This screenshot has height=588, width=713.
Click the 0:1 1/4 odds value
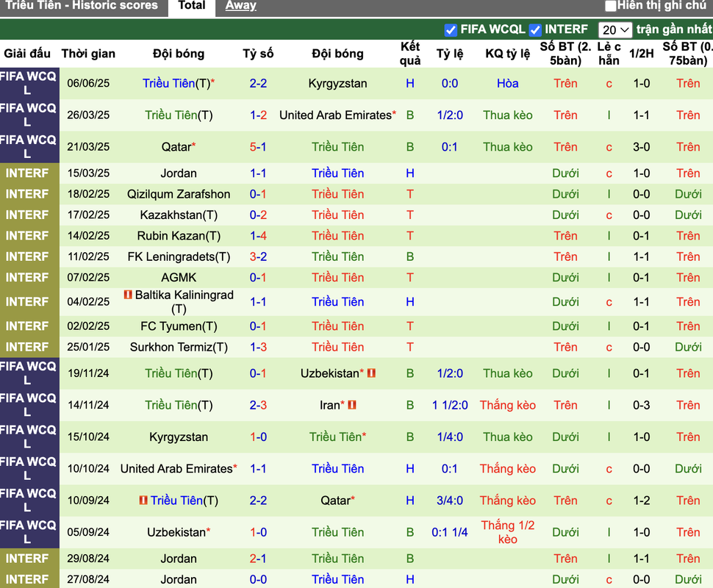[450, 533]
